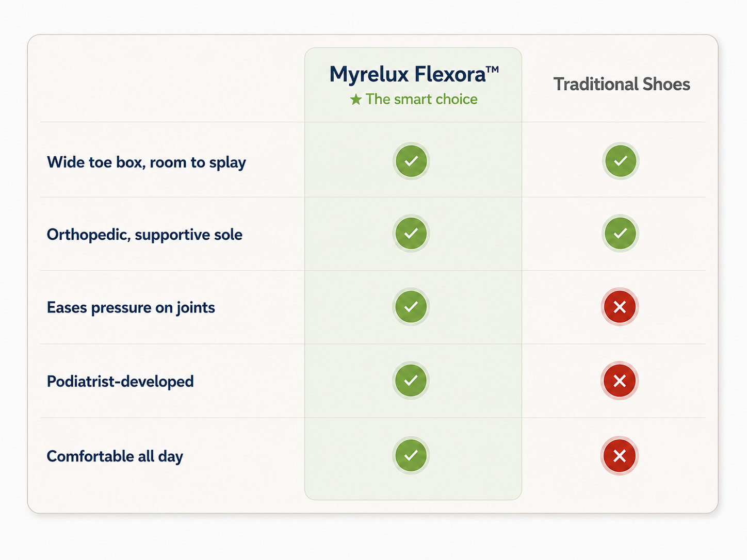Click red X for eases pressure on joints
This screenshot has width=747, height=560.
pyautogui.click(x=620, y=307)
